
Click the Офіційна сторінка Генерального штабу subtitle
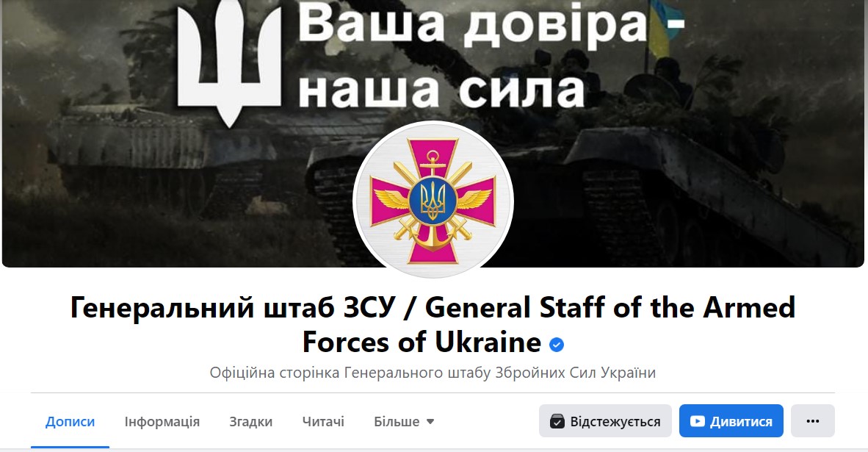pos(433,372)
